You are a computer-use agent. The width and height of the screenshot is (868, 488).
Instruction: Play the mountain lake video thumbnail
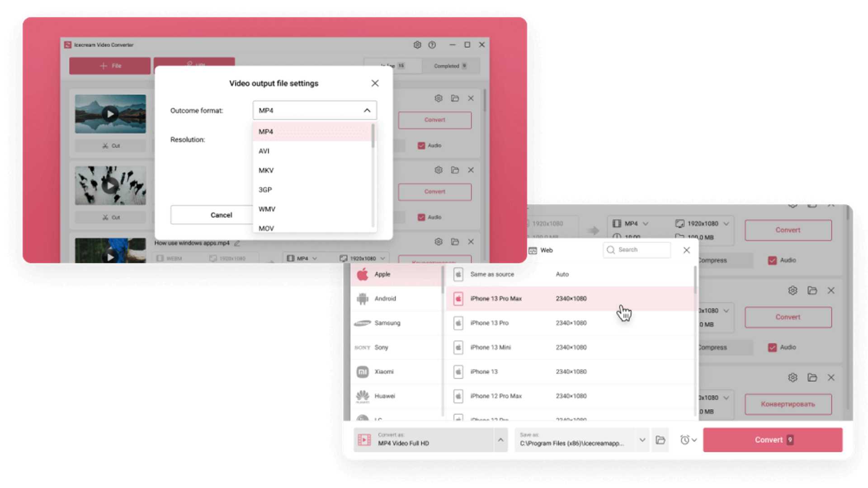[x=110, y=114]
